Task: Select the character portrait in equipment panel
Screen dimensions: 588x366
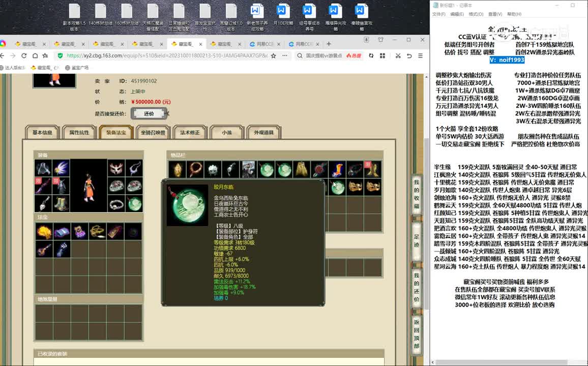Action: pyautogui.click(x=89, y=186)
